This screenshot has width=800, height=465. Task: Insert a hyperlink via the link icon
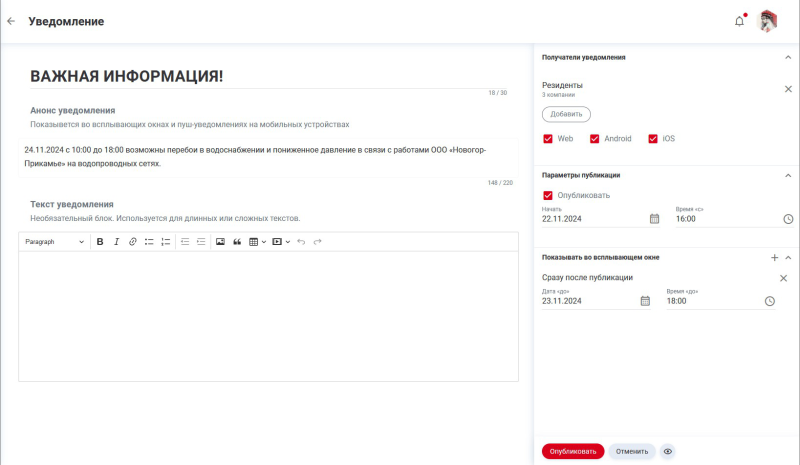(x=132, y=242)
